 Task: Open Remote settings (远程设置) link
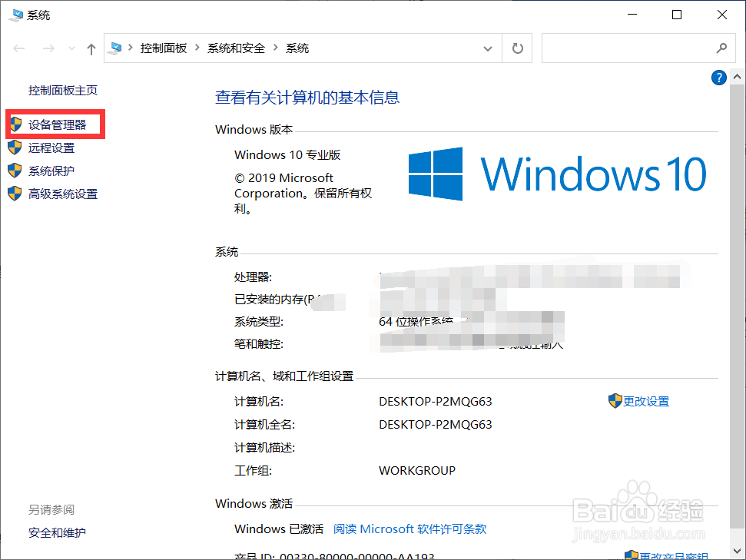pos(51,148)
